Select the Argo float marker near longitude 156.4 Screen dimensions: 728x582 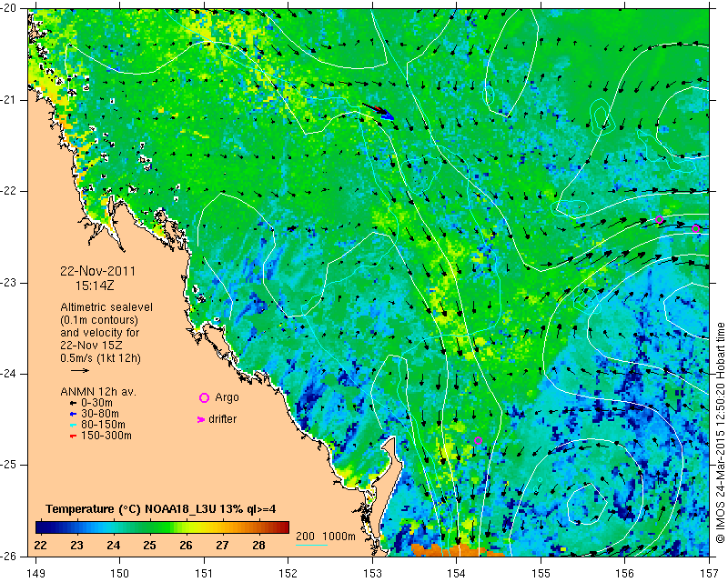click(x=659, y=220)
